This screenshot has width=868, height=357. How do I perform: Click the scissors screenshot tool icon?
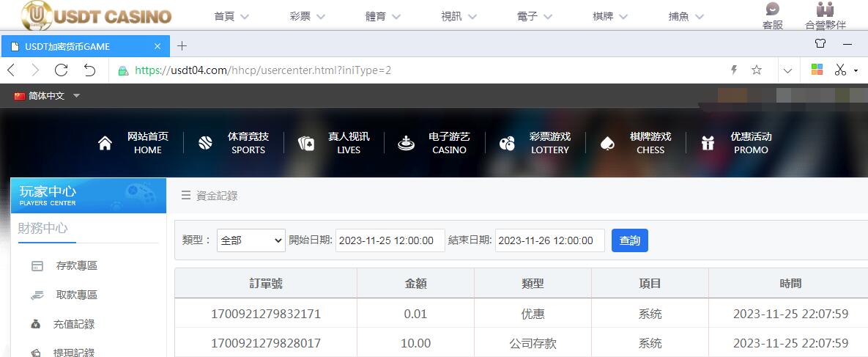pos(840,70)
